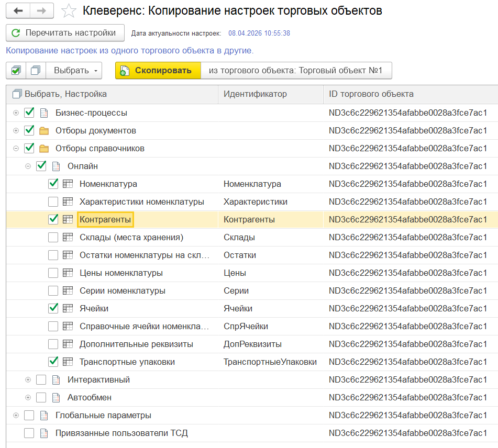Click table icon beside Транспортные упаковки
Image resolution: width=498 pixels, height=448 pixels.
68,362
